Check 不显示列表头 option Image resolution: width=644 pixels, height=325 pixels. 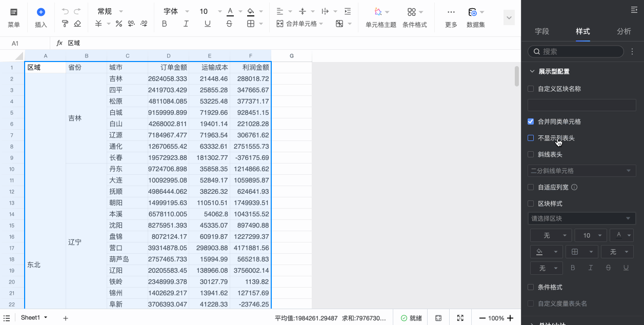click(531, 138)
